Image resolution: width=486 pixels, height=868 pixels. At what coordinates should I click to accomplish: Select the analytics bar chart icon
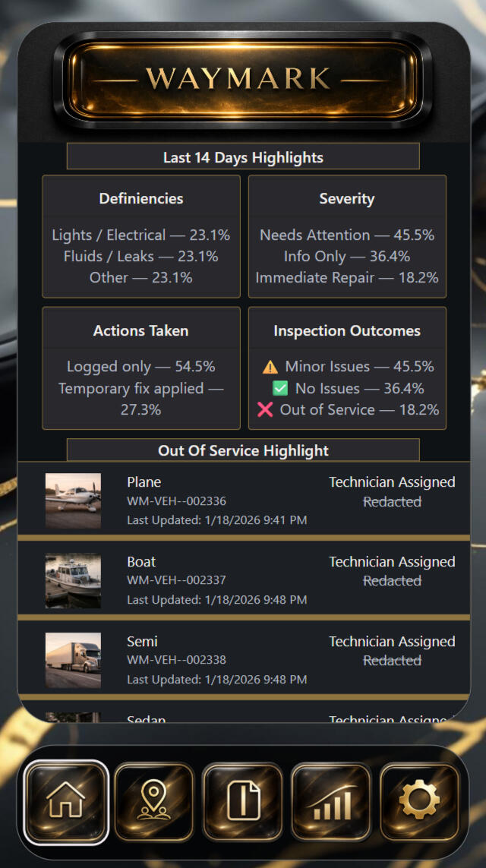coord(330,803)
